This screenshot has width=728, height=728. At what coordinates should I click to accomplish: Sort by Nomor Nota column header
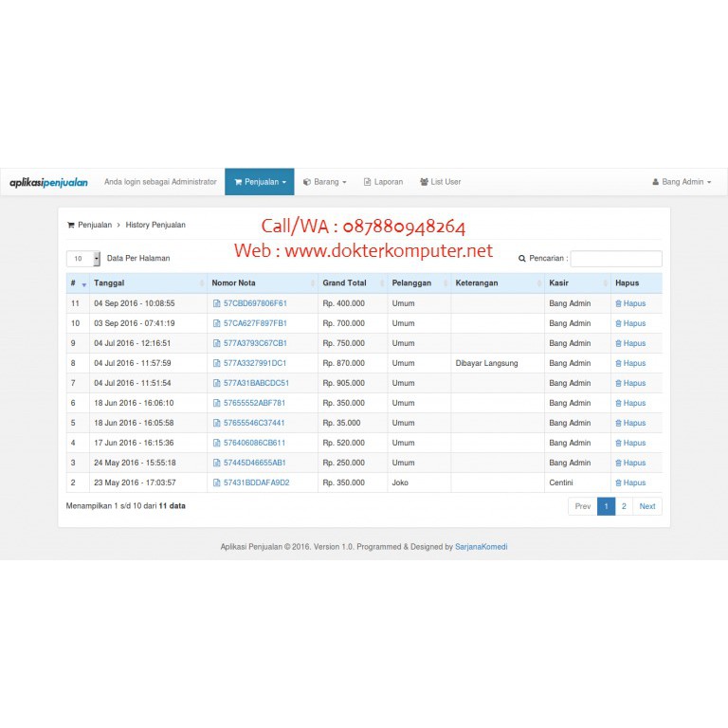tap(263, 283)
